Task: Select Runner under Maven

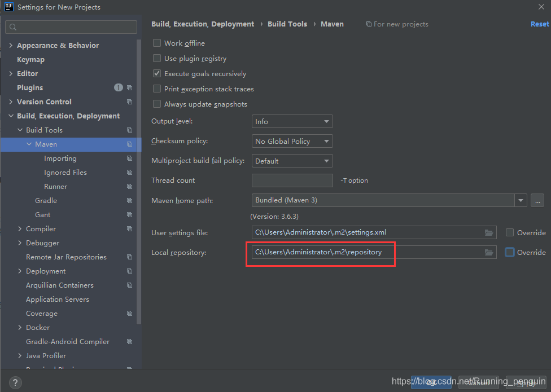Action: pyautogui.click(x=55, y=186)
